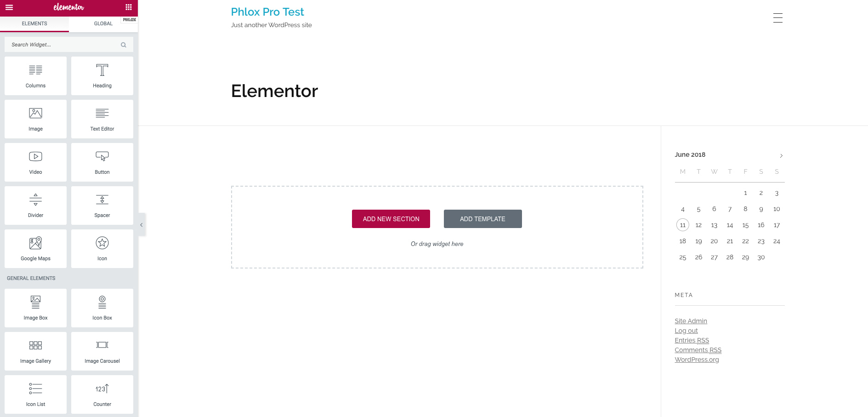Viewport: 868px width, 417px height.
Task: Click the search magnifier icon
Action: (x=124, y=45)
